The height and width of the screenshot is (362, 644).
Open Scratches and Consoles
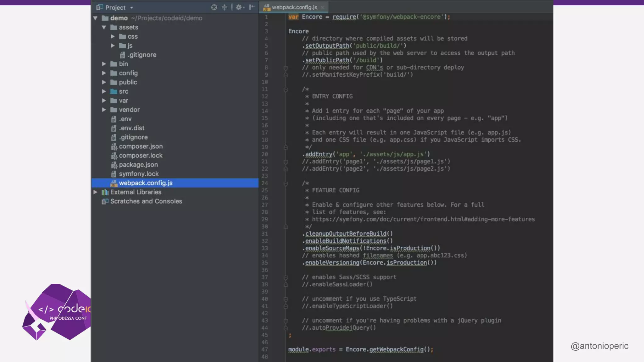click(x=146, y=201)
